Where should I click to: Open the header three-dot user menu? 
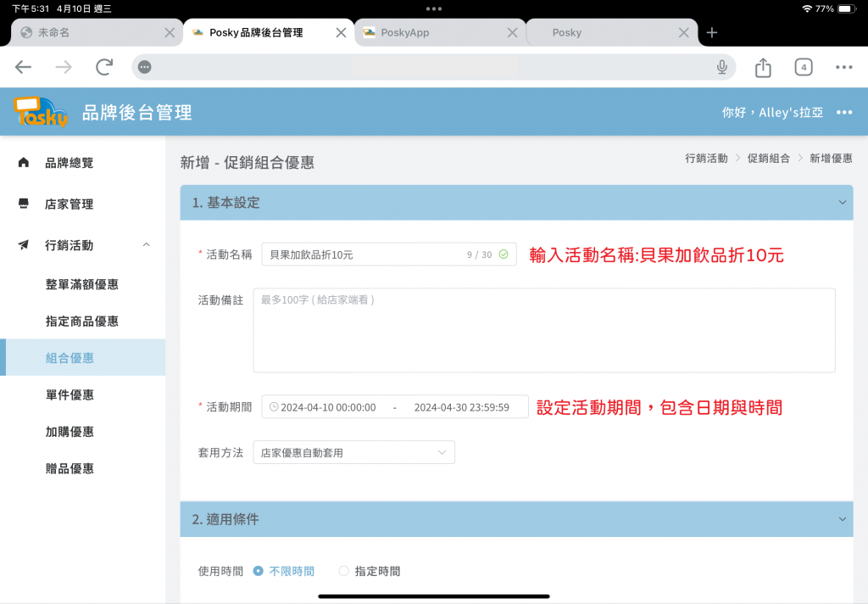point(844,113)
